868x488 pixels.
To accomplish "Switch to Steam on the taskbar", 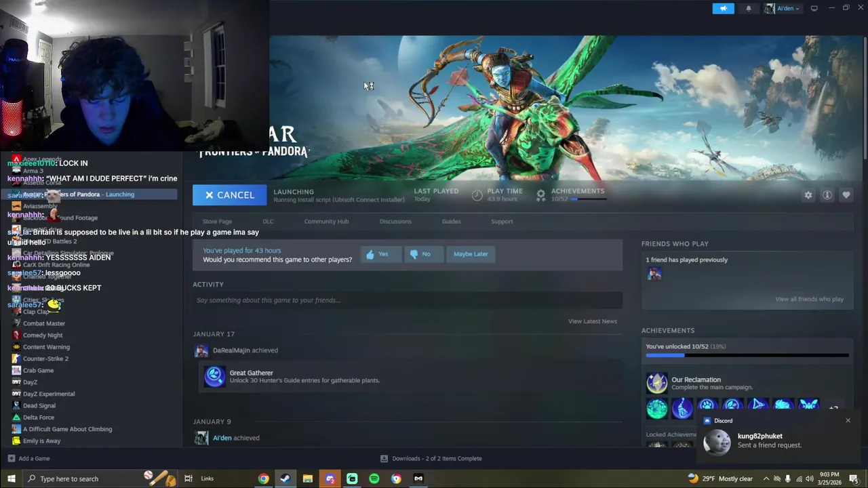I will point(285,479).
